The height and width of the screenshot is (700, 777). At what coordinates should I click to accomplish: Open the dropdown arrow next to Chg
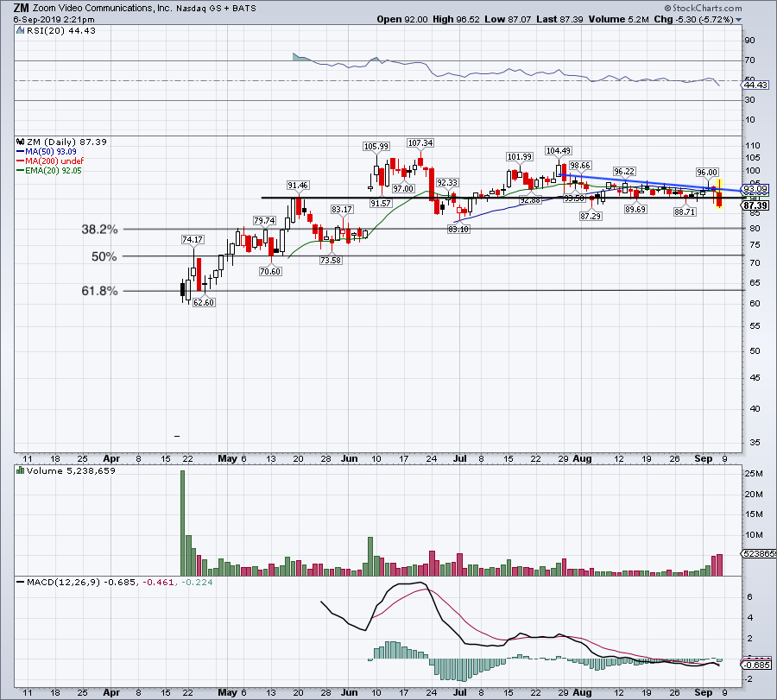(739, 20)
